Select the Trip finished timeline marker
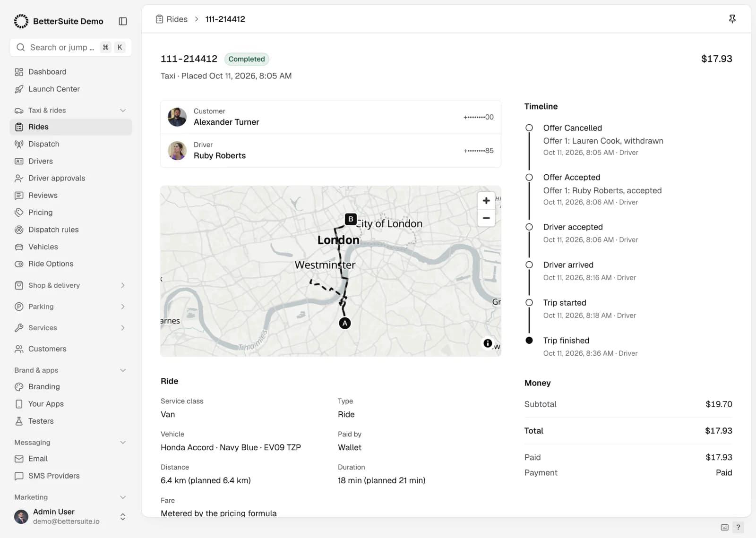Screen dimensions: 756x538 529,341
